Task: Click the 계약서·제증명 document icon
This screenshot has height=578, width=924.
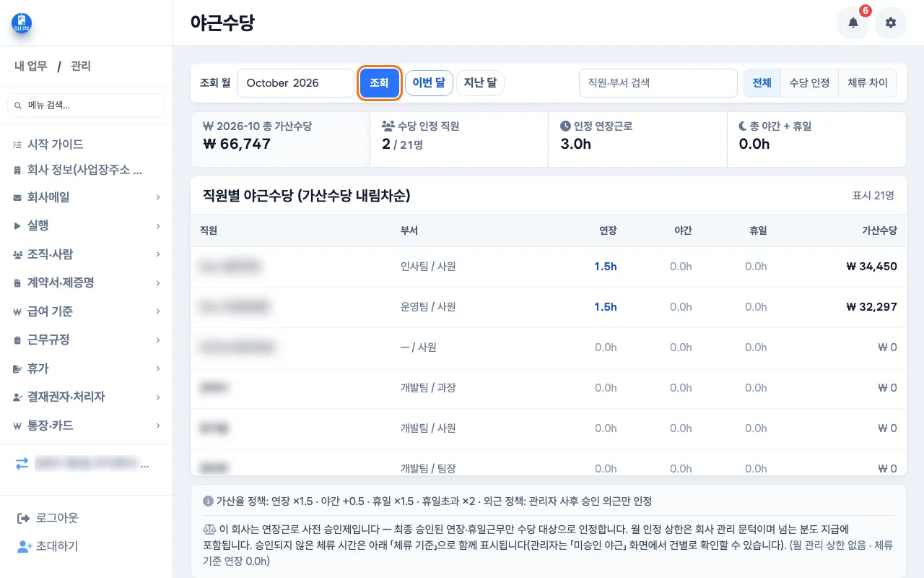Action: click(17, 282)
